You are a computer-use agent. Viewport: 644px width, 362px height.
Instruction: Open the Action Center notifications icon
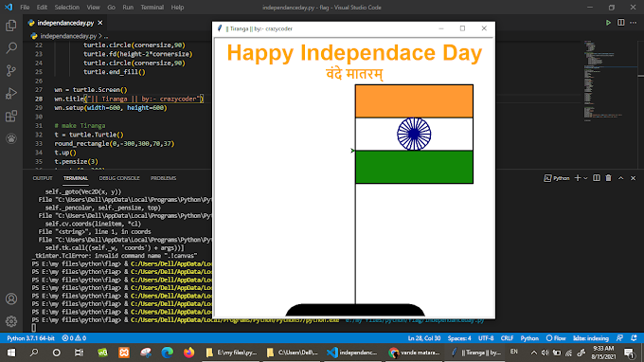point(629,353)
